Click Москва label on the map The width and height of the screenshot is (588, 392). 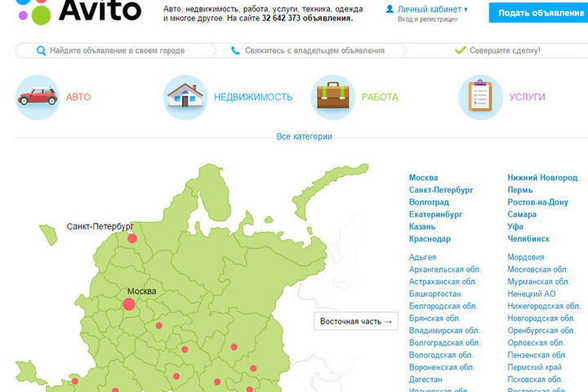coord(142,292)
